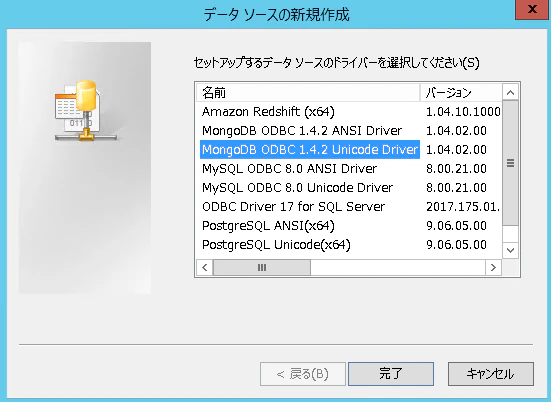551x402 pixels.
Task: Click the < 戻る(B) button
Action: pos(303,374)
